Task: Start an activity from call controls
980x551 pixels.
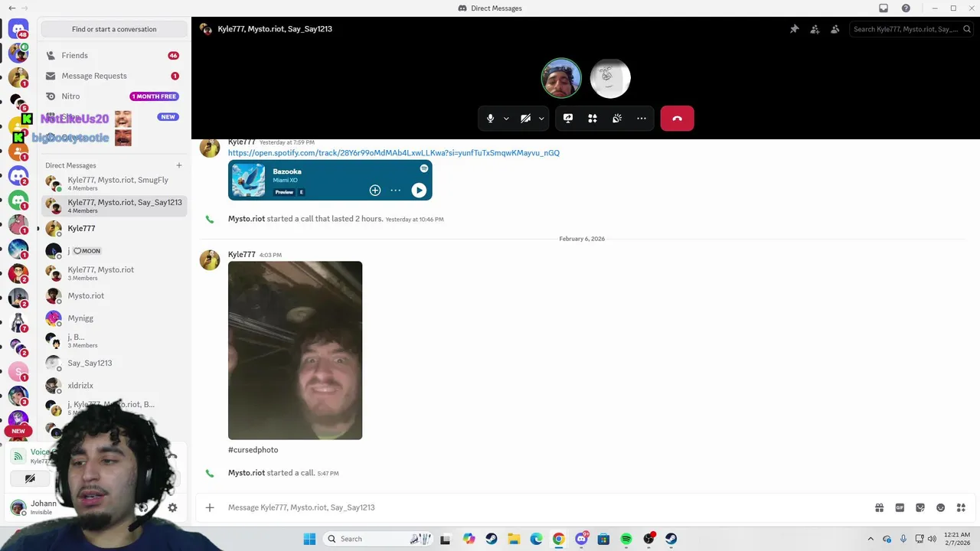Action: (593, 119)
